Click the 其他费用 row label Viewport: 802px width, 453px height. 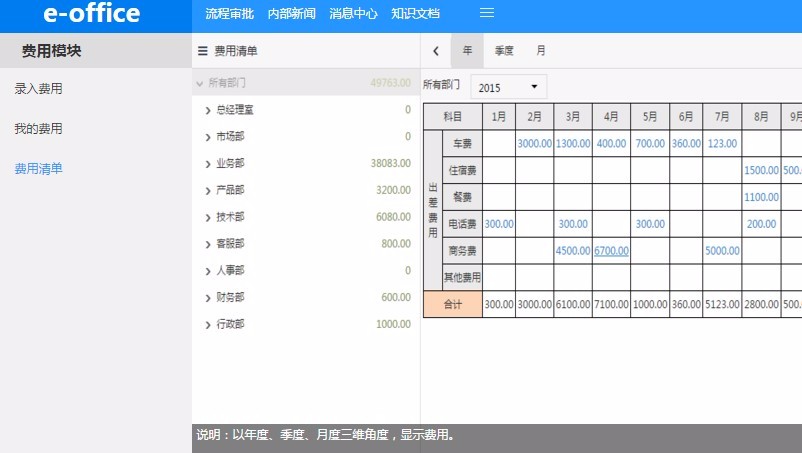point(462,277)
